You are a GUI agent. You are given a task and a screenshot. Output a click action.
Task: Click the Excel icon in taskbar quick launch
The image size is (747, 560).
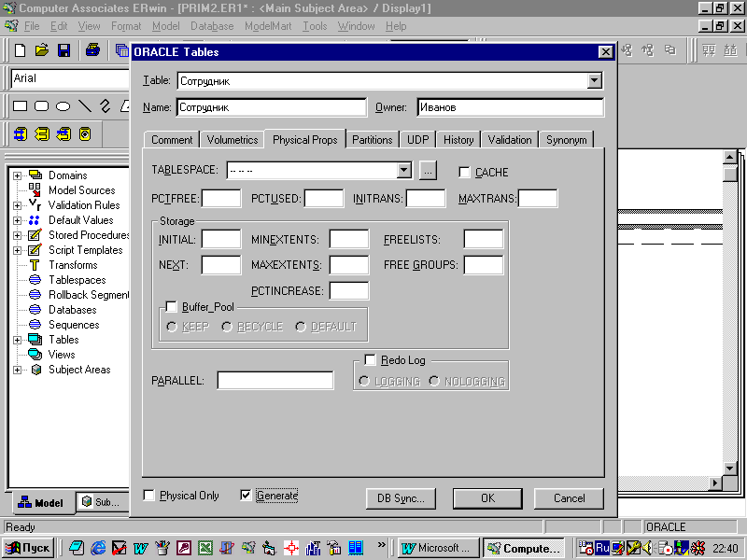click(x=205, y=548)
